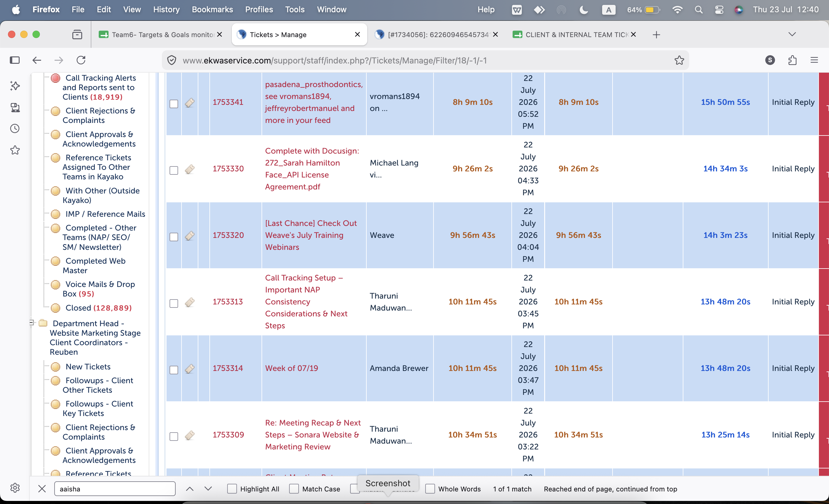Select checkbox for ticket 1753330

pyautogui.click(x=174, y=170)
